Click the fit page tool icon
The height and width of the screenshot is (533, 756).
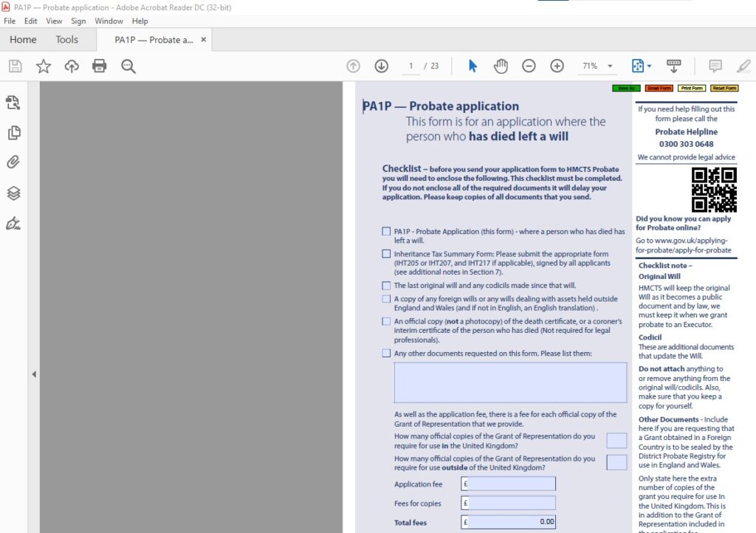[637, 66]
